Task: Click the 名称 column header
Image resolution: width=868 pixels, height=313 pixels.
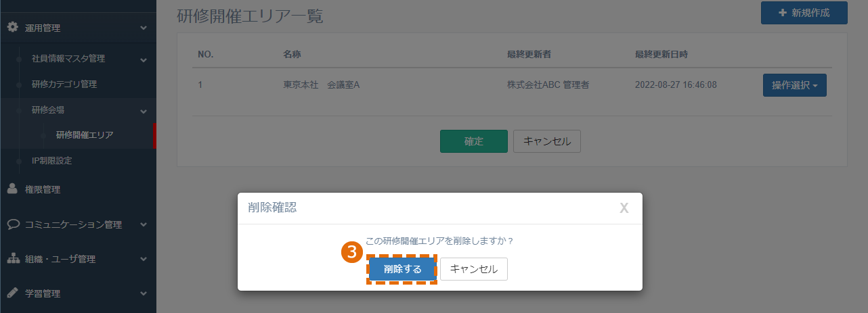Action: [x=292, y=54]
